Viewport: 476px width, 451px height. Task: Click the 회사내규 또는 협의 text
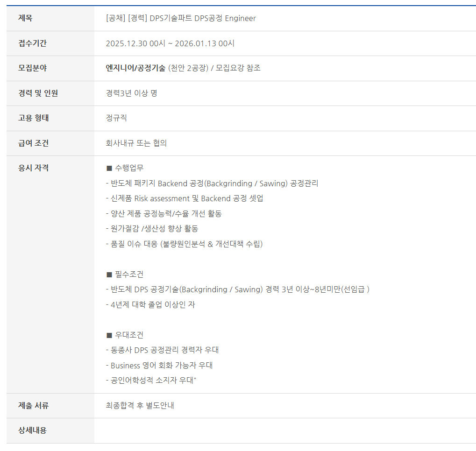(x=136, y=143)
